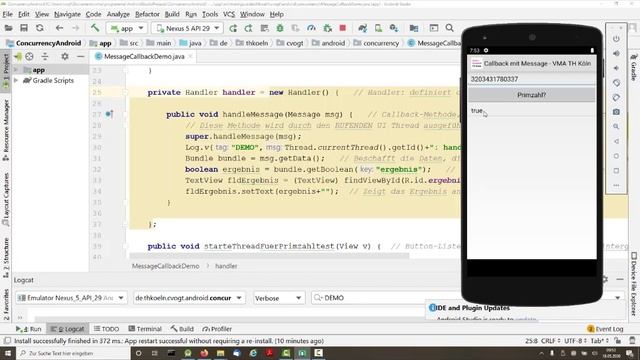Open the Terminal tool window tab
640x360 pixels.
click(145, 329)
